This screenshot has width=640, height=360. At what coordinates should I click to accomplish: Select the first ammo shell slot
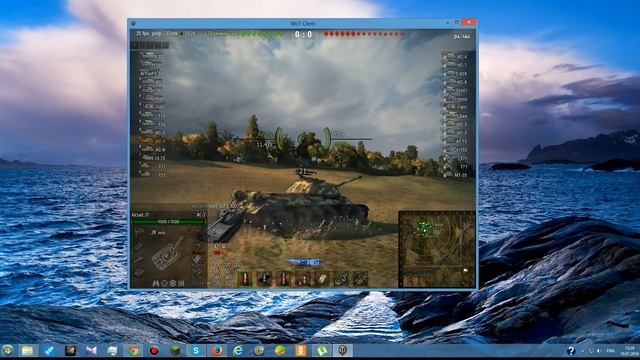pos(245,278)
